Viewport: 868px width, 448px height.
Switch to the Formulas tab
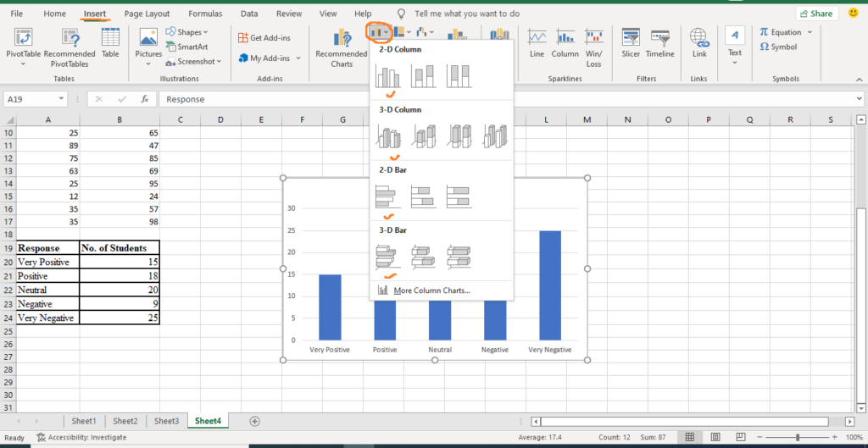(x=205, y=14)
